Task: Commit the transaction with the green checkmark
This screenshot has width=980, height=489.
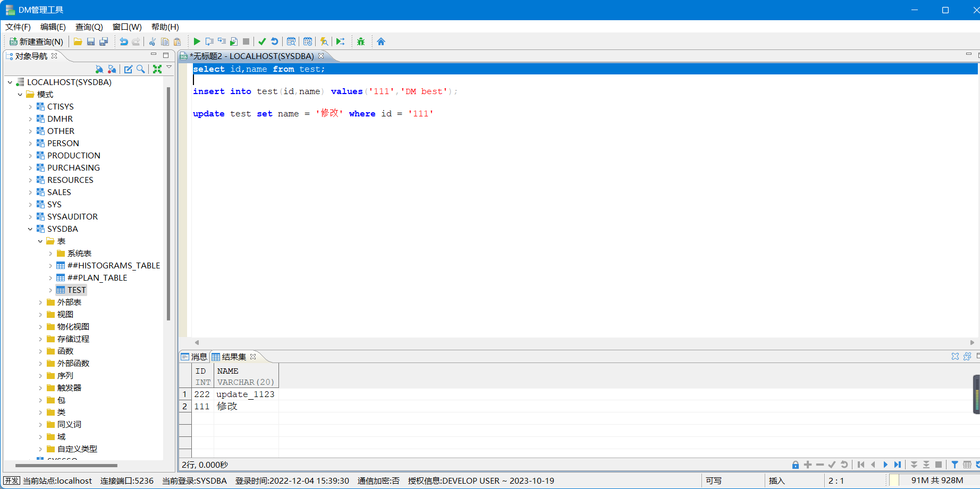Action: pyautogui.click(x=262, y=41)
